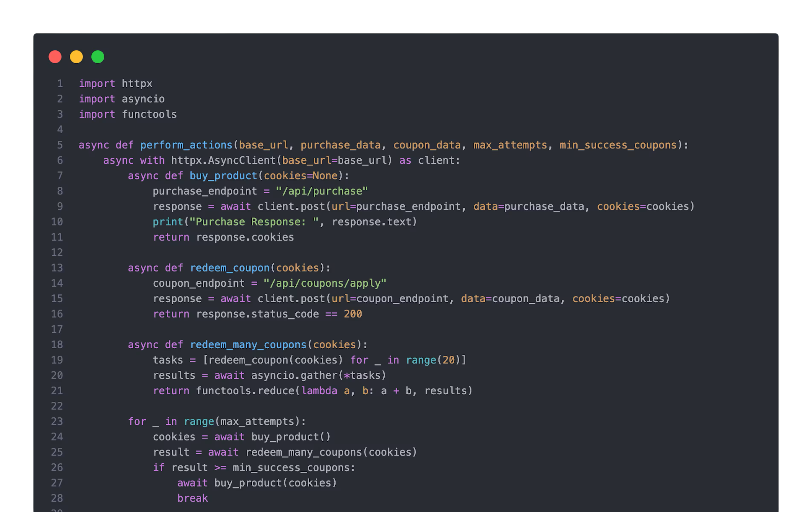812x512 pixels.
Task: Click the green maximize dot
Action: click(98, 57)
